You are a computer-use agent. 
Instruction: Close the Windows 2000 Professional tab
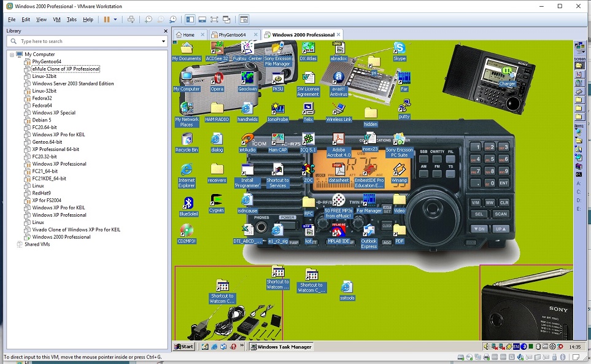click(339, 34)
